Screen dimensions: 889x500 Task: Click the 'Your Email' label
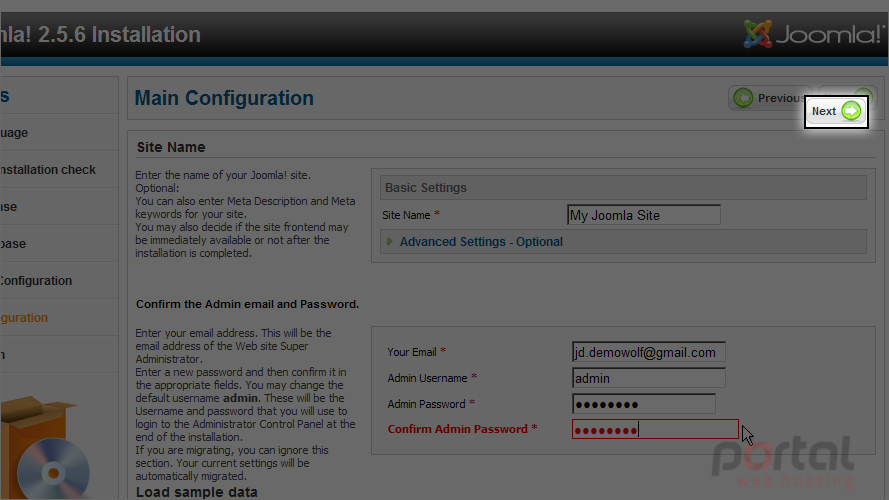(412, 352)
